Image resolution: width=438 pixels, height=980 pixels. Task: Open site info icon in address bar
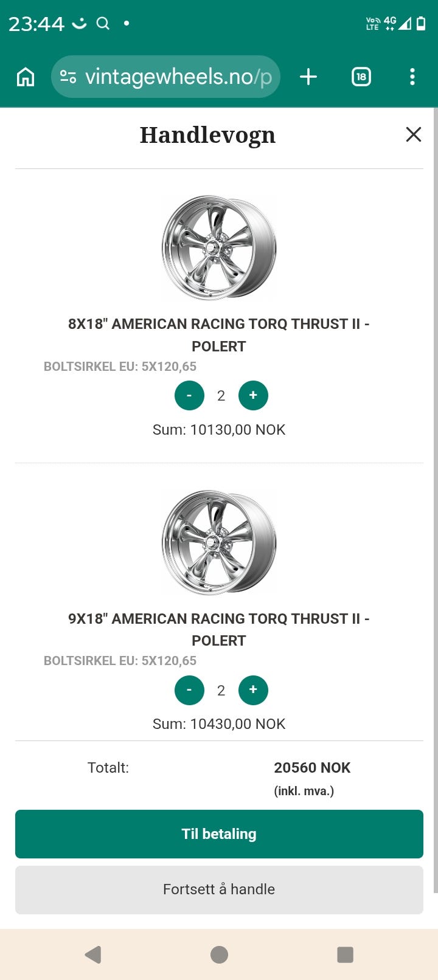(68, 77)
